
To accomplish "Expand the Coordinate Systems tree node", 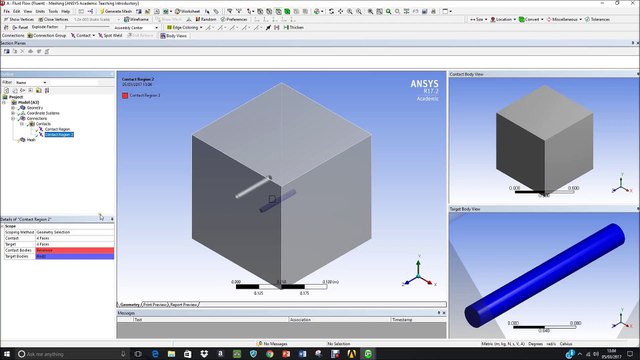I will coord(13,113).
